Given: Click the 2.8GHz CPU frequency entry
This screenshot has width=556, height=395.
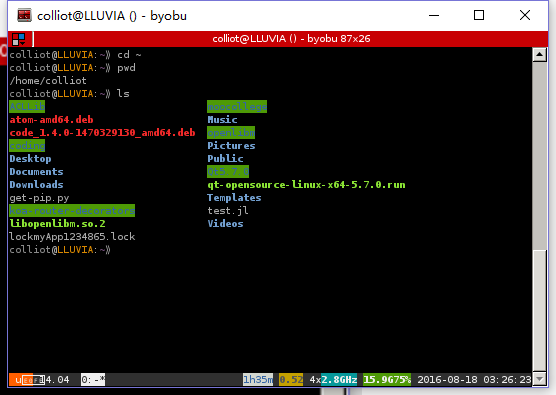Looking at the screenshot, I should coord(339,380).
